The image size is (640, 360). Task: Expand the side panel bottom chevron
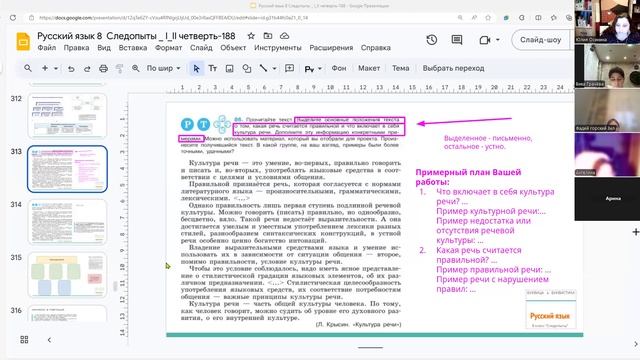click(x=636, y=344)
